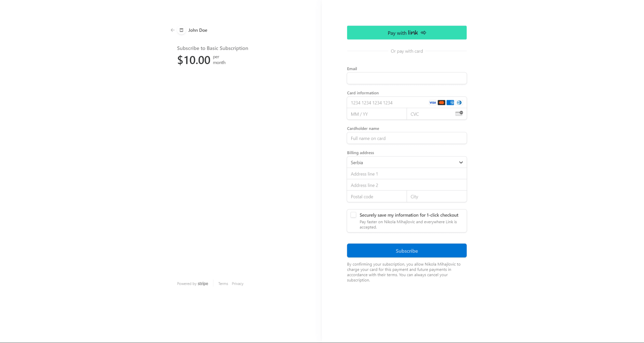Click the Pay with Link button

pyautogui.click(x=407, y=33)
